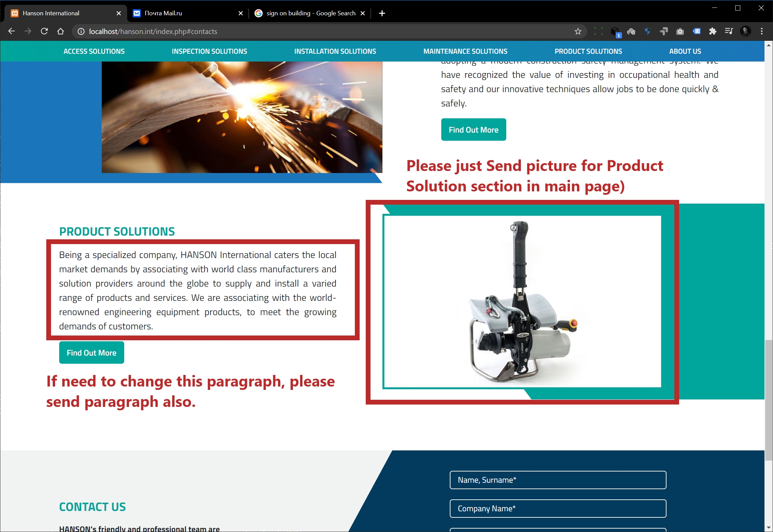Open the Chrome three-dot menu

pos(762,32)
